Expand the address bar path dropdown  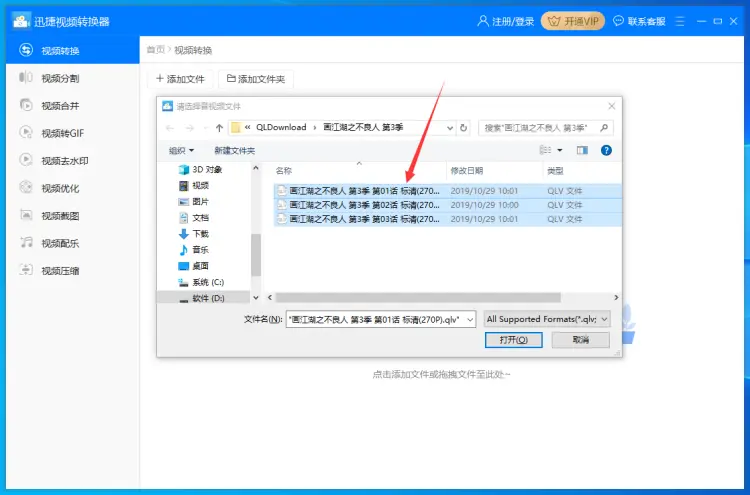[450, 128]
